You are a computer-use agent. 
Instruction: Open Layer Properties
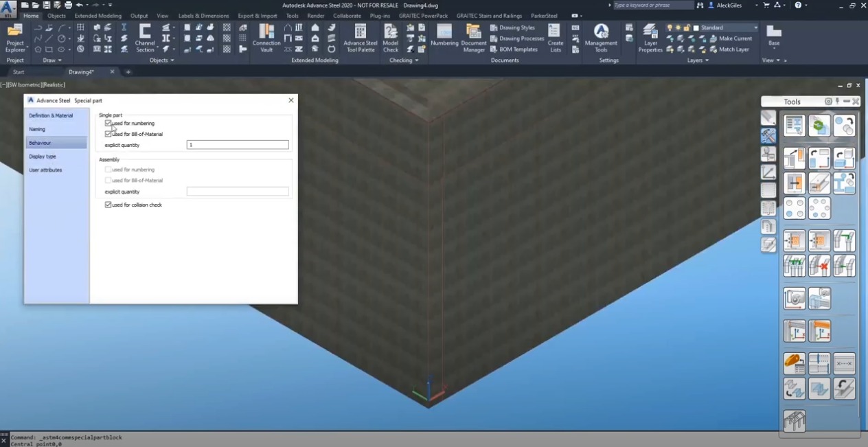(650, 38)
